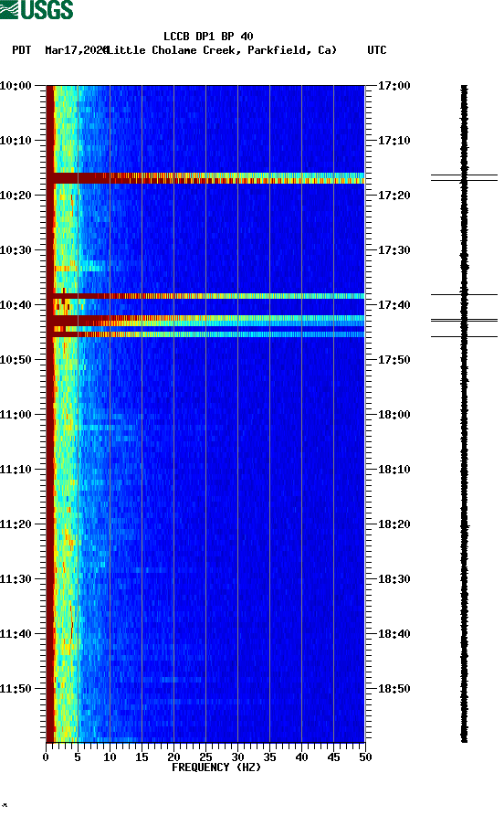Click the '11:10' PDT time label
Screen dimensions: 504x815
(16, 470)
